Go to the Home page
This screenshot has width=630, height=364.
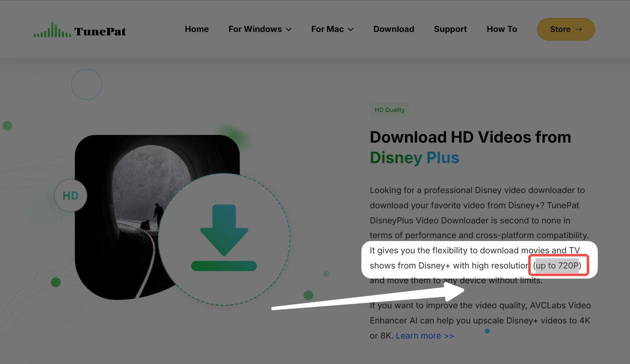[197, 29]
